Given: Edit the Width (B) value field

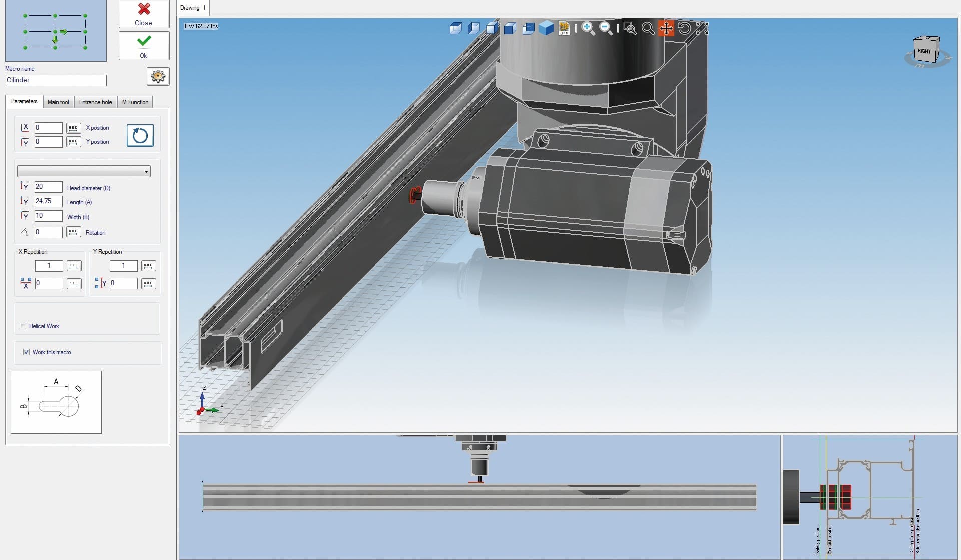Looking at the screenshot, I should 48,216.
